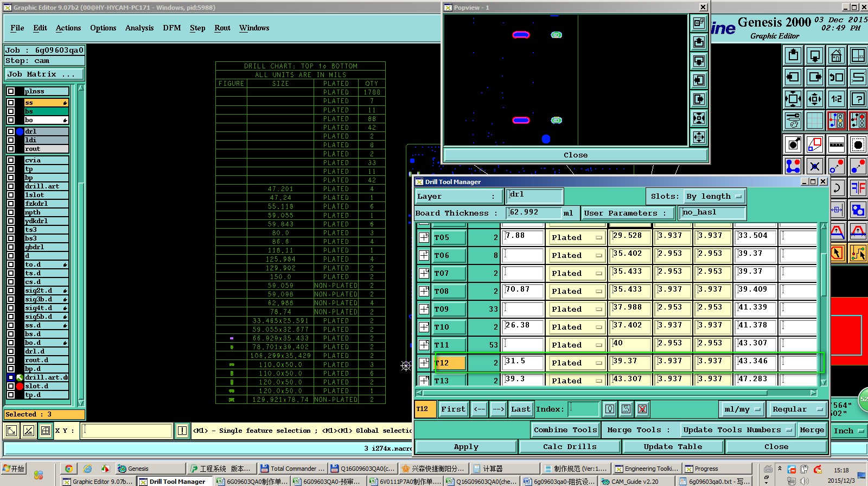Click the question mark help icon
This screenshot has width=868, height=486.
(858, 99)
